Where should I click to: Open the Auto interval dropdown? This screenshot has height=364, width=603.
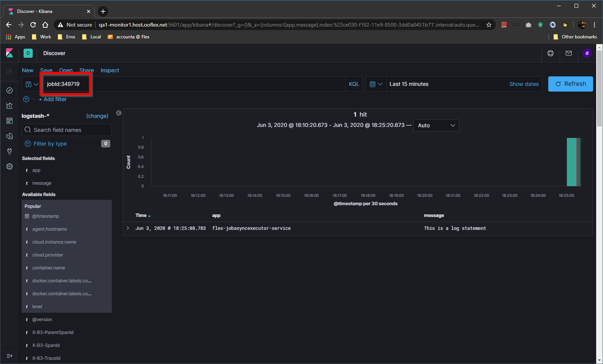pyautogui.click(x=436, y=125)
